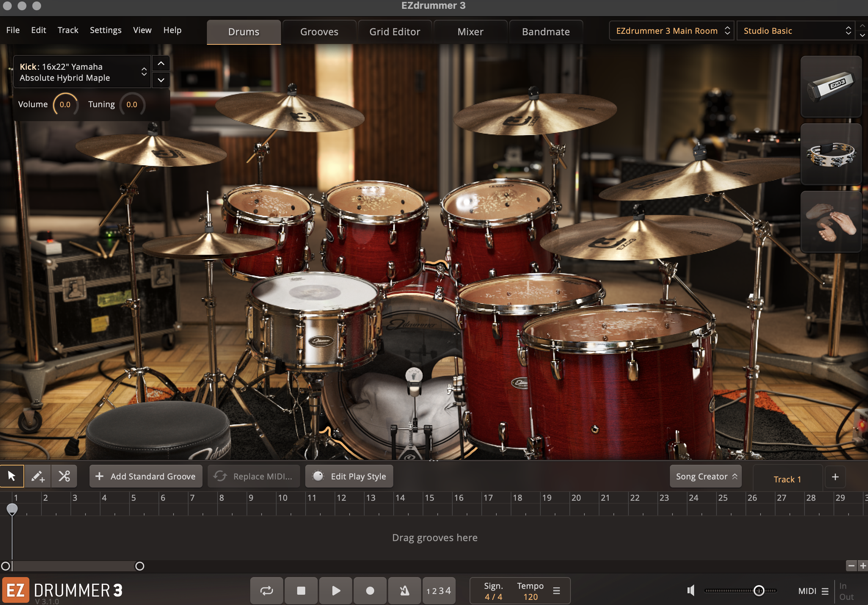
Task: Open the Settings menu
Action: [x=106, y=30]
